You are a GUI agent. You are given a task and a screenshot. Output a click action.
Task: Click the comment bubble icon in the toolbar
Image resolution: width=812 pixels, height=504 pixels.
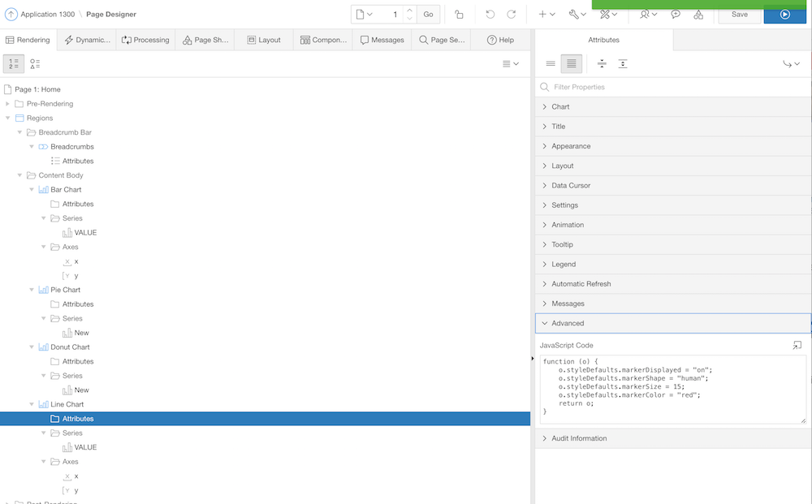click(x=676, y=14)
